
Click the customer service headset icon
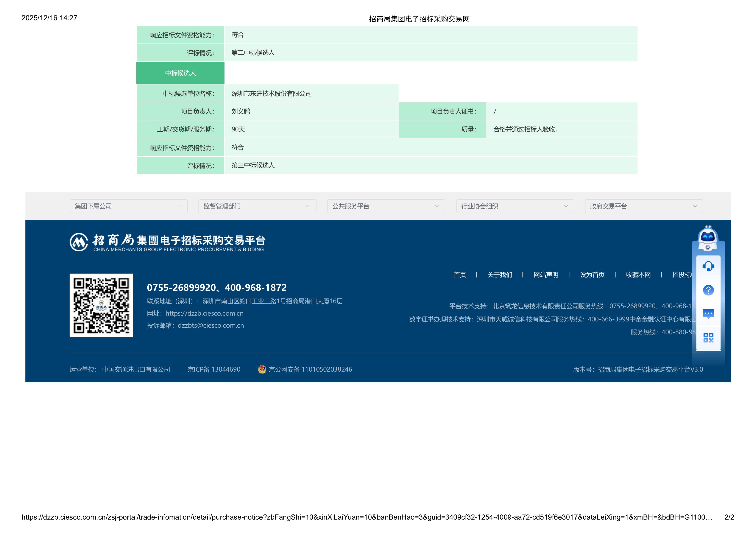[x=708, y=266]
